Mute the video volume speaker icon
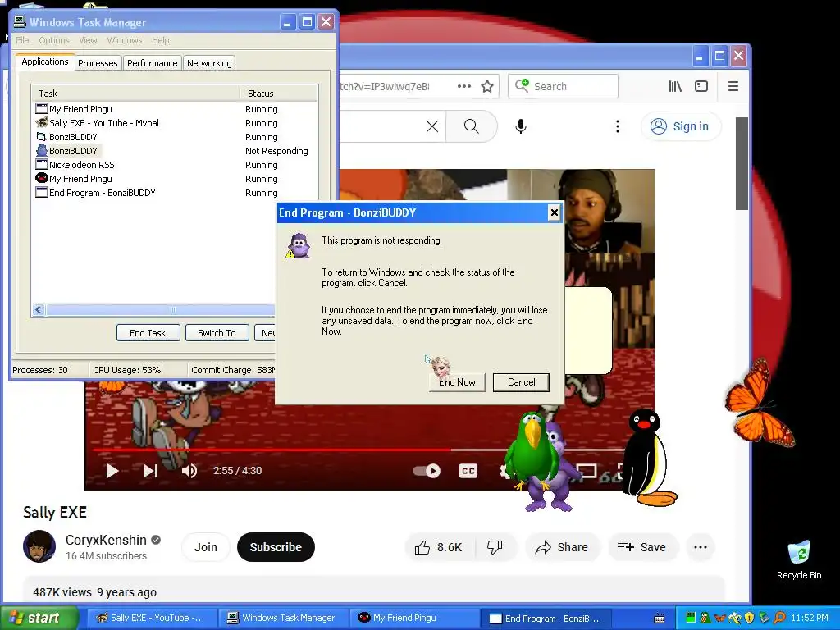Screen dimensions: 840x630 pyautogui.click(x=189, y=471)
